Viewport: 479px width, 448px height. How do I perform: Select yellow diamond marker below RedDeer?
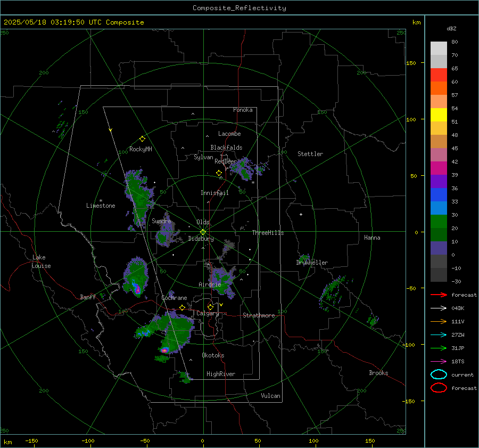click(x=219, y=173)
